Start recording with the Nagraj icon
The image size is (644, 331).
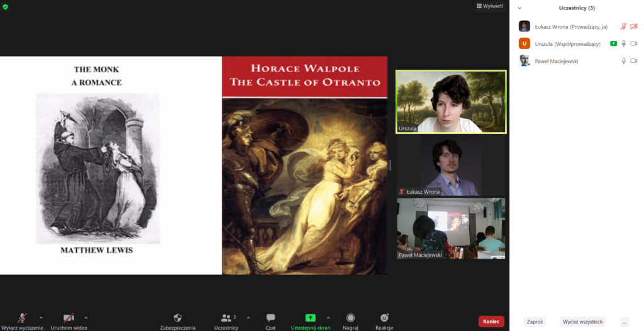(350, 318)
